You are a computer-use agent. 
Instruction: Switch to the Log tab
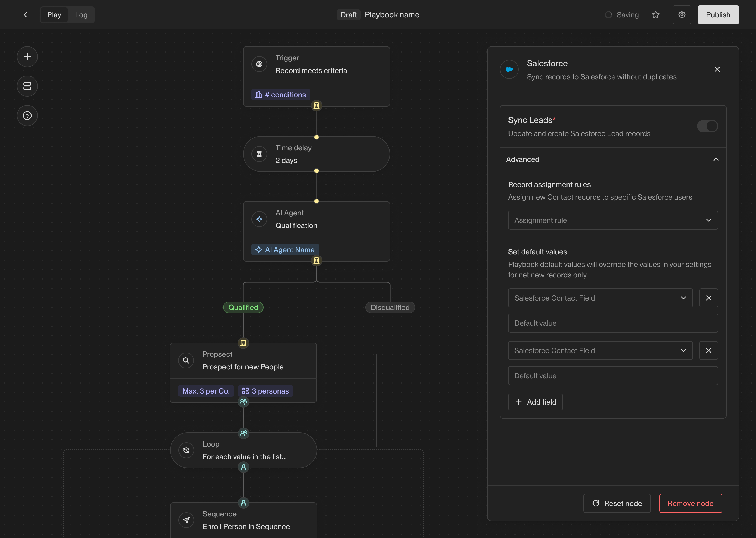(81, 15)
